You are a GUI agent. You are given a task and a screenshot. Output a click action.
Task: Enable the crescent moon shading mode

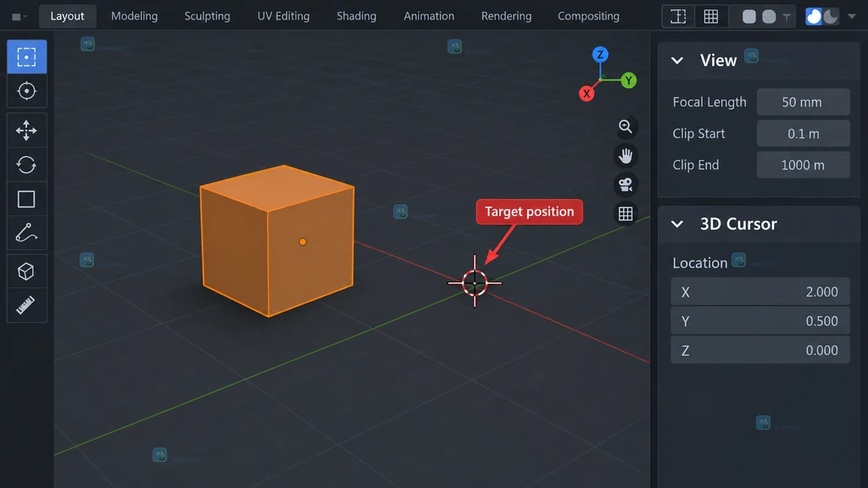(831, 17)
